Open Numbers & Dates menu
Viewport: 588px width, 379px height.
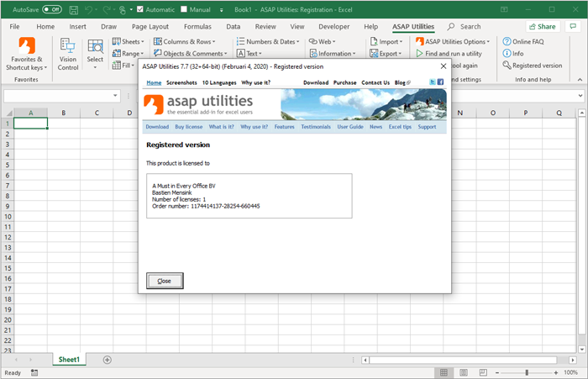tap(268, 42)
